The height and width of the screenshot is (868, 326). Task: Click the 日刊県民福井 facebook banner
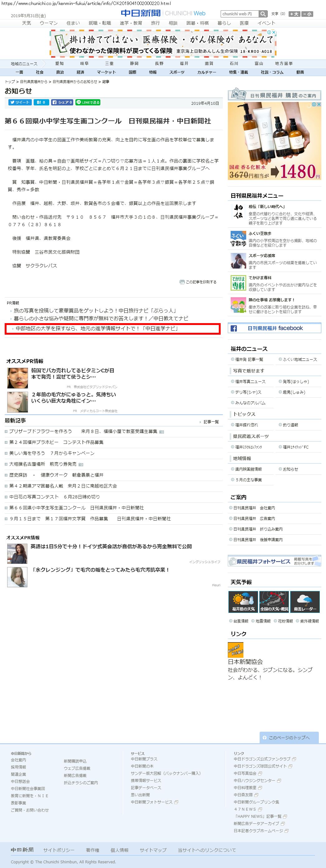pyautogui.click(x=275, y=328)
